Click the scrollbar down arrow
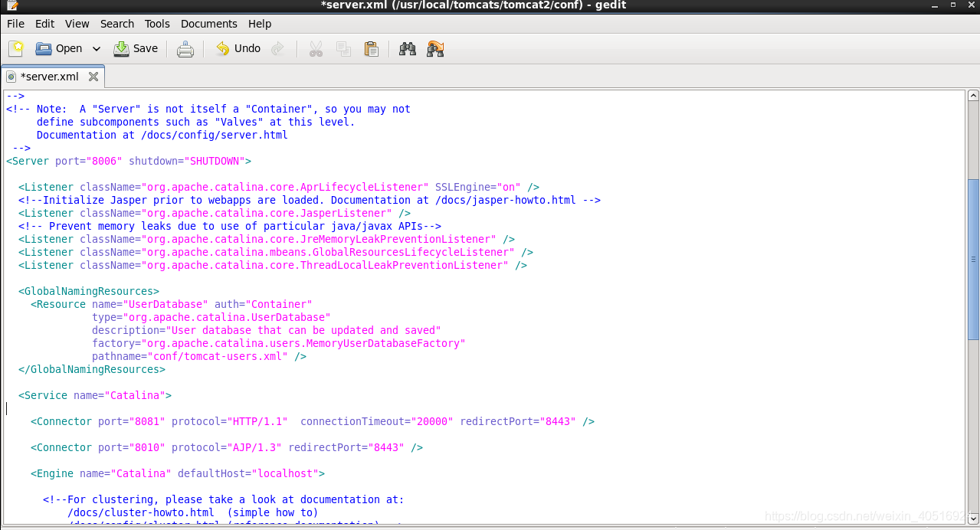Screen dimensions: 980x530 coord(973,518)
